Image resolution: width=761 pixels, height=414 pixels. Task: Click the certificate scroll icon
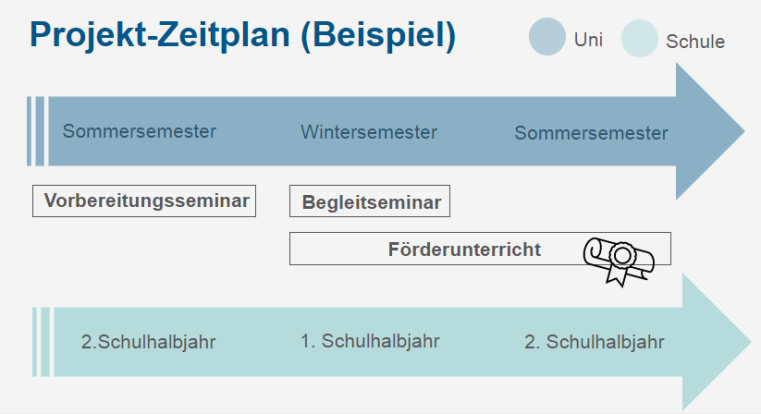pos(618,259)
